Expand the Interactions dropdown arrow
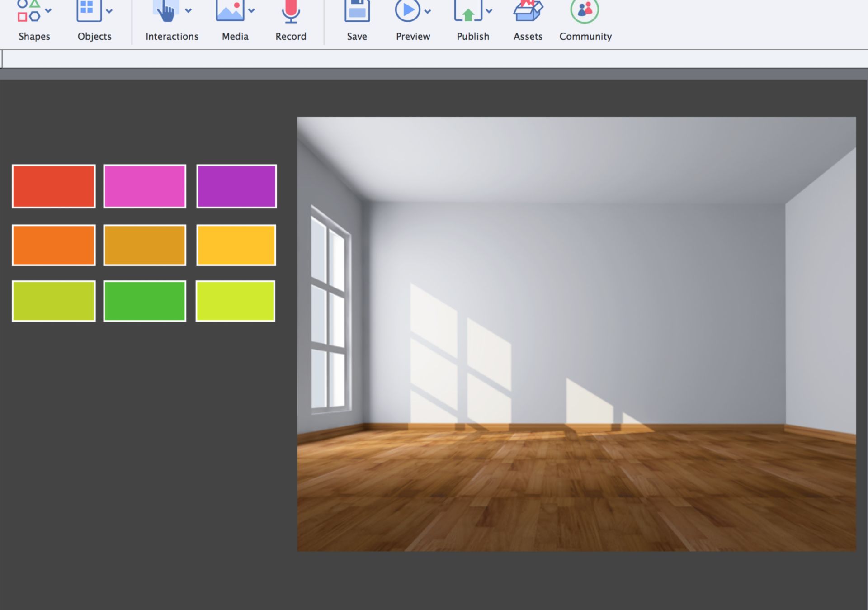This screenshot has height=610, width=868. [189, 10]
